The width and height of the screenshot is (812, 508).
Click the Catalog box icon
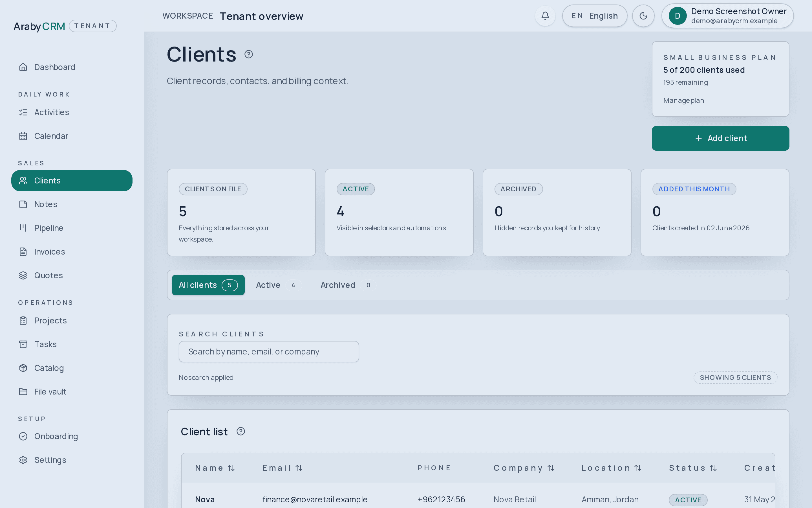[23, 368]
